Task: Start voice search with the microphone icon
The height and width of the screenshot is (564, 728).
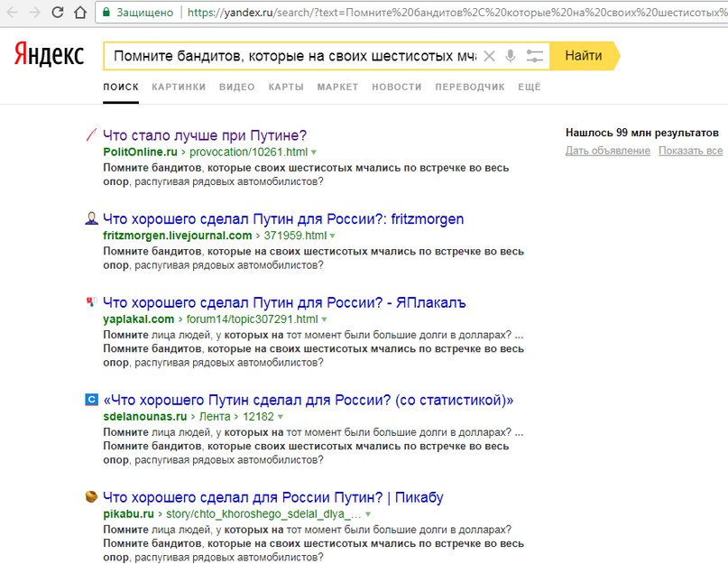Action: pos(511,56)
